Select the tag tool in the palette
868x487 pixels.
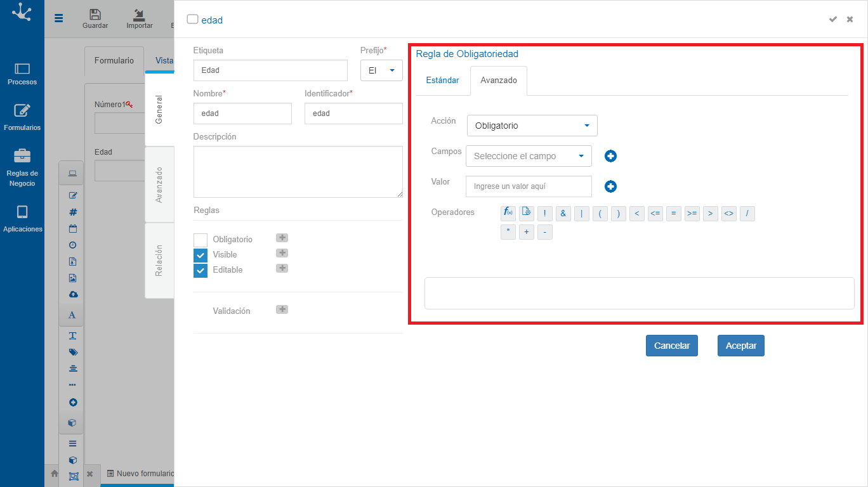pos(72,352)
